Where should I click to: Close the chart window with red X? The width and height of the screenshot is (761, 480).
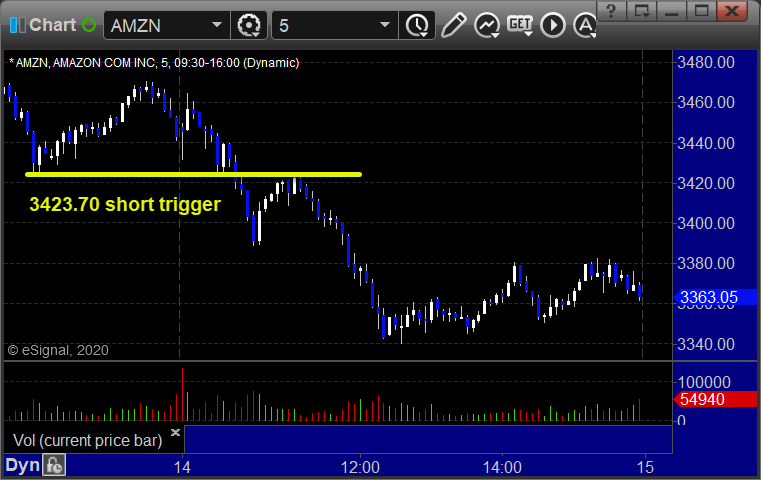(732, 10)
